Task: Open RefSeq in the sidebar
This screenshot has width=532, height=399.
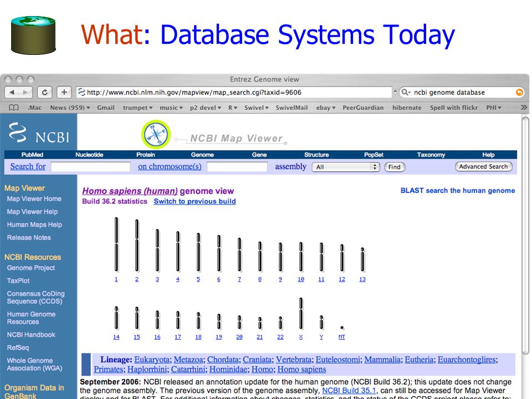Action: tap(18, 347)
